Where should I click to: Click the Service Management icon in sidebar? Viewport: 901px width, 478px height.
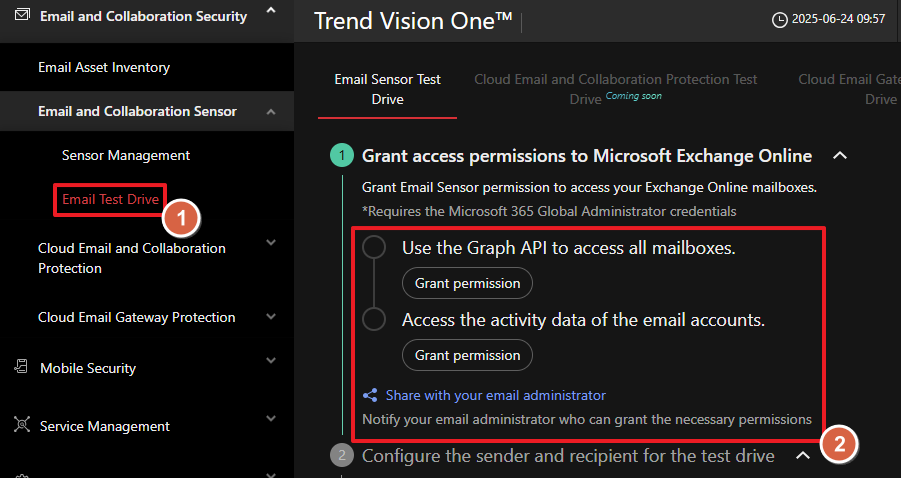[x=21, y=425]
